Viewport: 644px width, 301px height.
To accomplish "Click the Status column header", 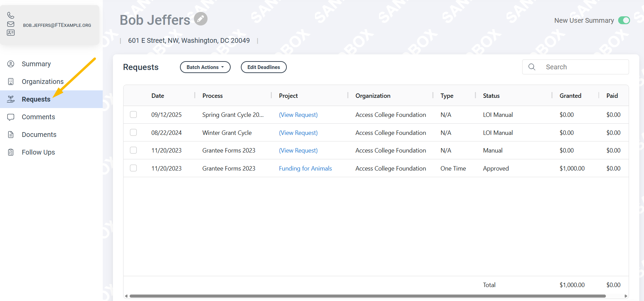I will (491, 96).
